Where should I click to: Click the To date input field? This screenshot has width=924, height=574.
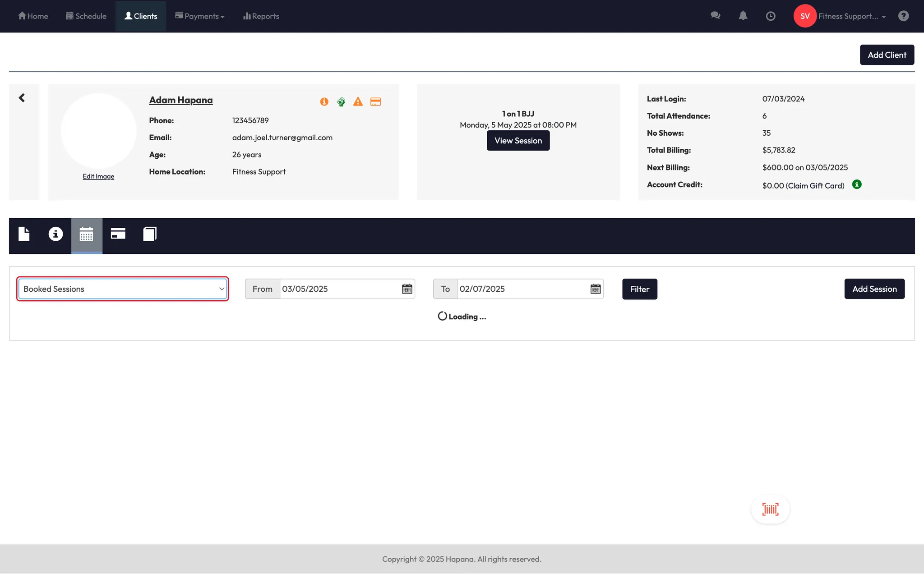point(522,289)
